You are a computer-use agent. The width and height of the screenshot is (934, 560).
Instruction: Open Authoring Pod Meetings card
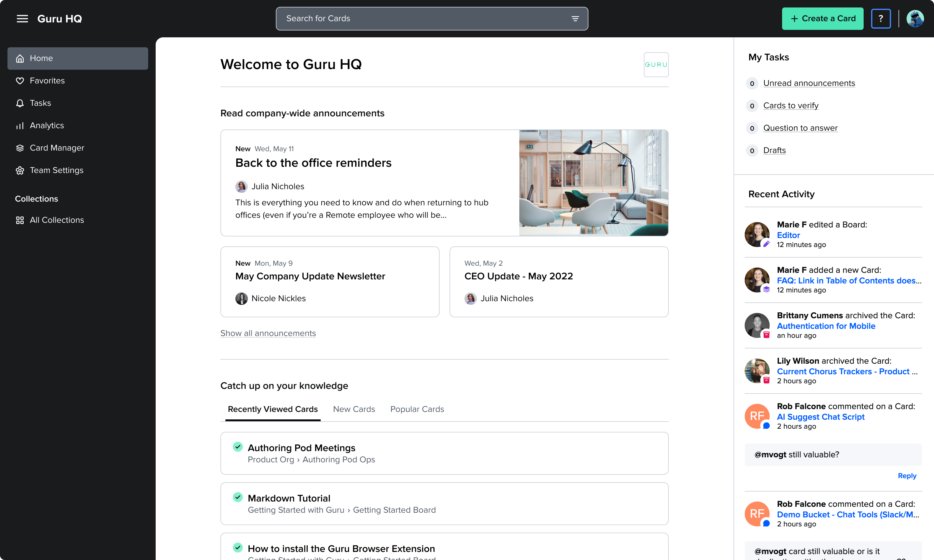444,453
